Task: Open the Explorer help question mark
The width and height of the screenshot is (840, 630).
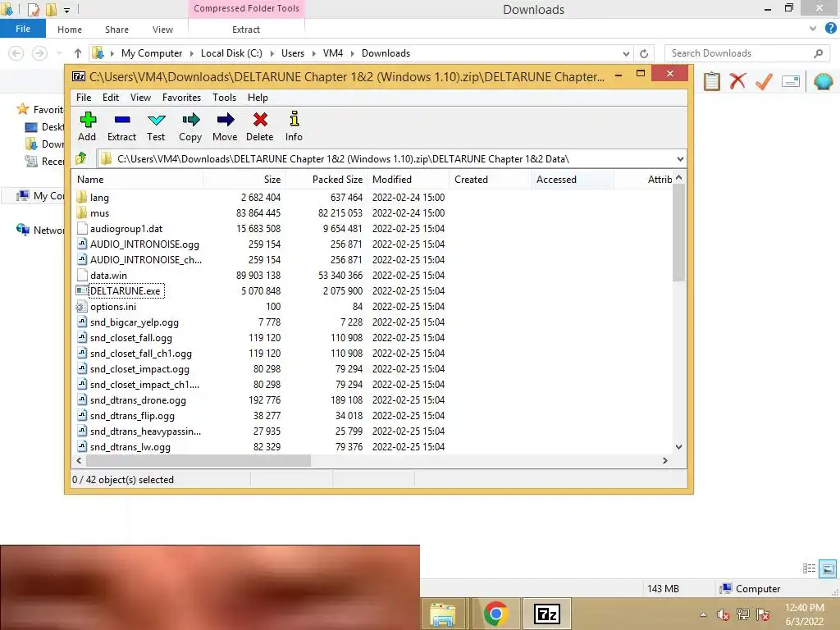Action: pos(830,29)
